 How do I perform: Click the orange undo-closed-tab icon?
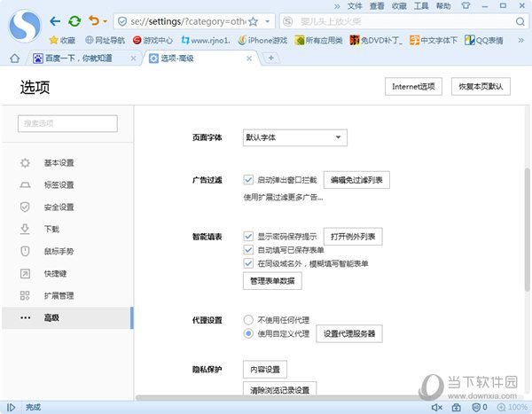[94, 21]
